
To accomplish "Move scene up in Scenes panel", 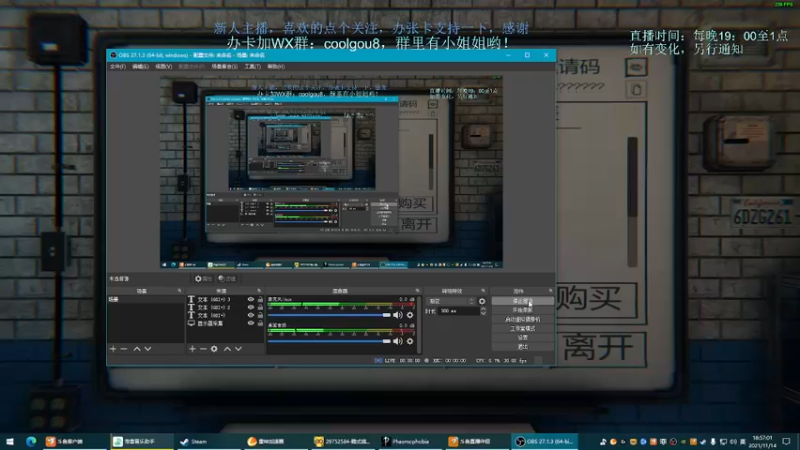I will tap(137, 349).
